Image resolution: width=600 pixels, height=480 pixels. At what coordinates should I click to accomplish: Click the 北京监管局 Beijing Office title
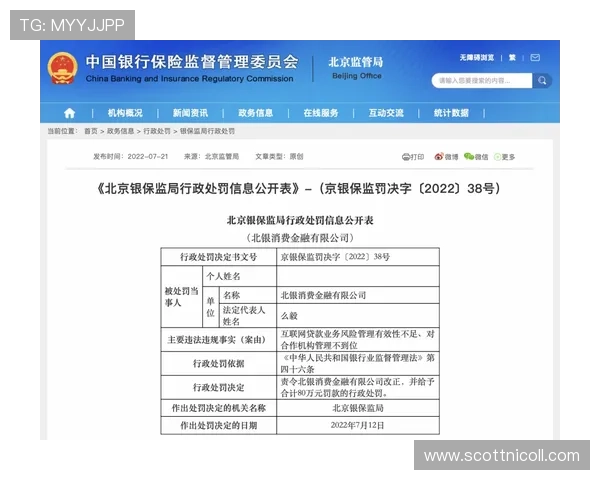pos(356,67)
